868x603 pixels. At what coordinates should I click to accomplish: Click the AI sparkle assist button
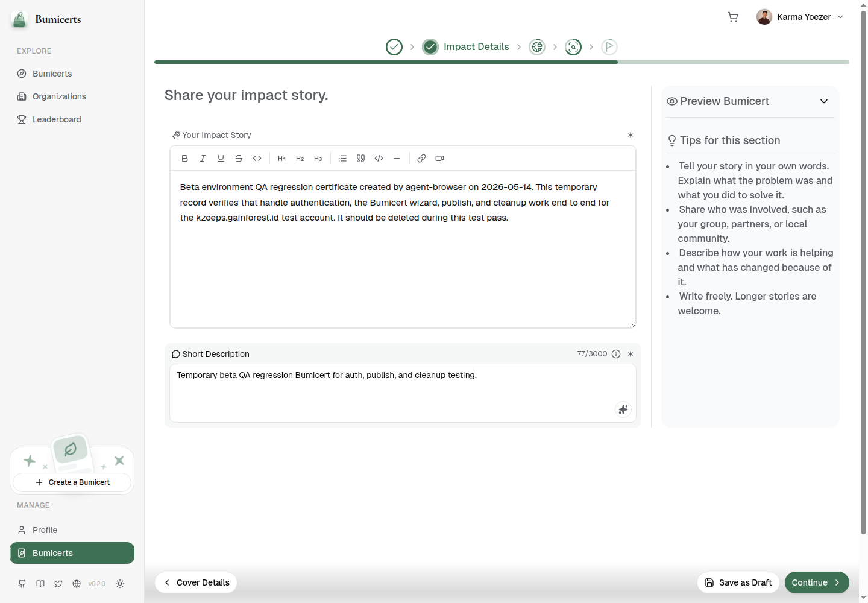click(623, 409)
